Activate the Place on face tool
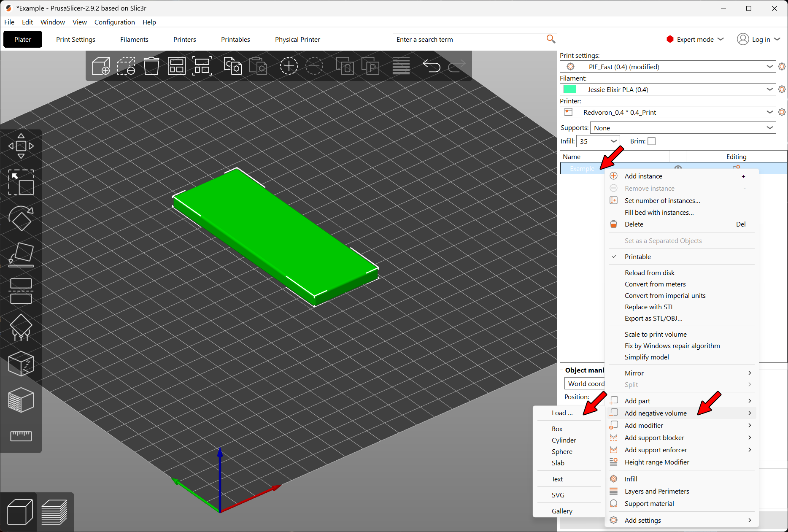Image resolution: width=788 pixels, height=532 pixels. pyautogui.click(x=21, y=255)
